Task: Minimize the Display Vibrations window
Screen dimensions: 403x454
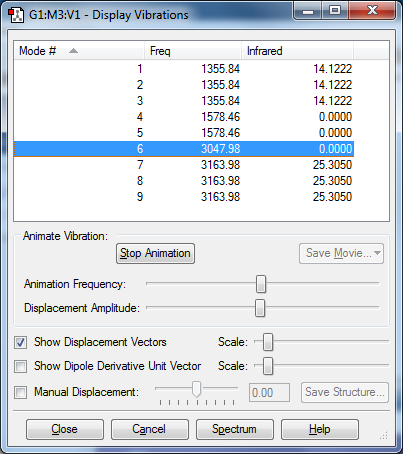Action: pos(308,11)
